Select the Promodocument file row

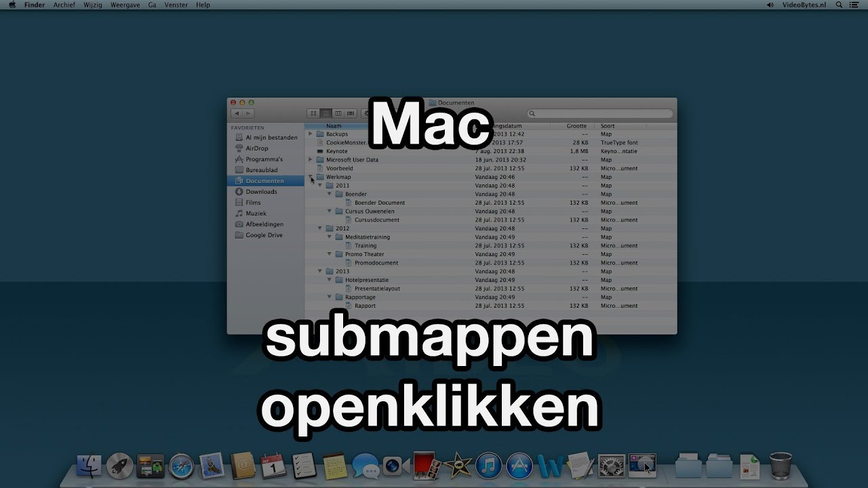490,263
